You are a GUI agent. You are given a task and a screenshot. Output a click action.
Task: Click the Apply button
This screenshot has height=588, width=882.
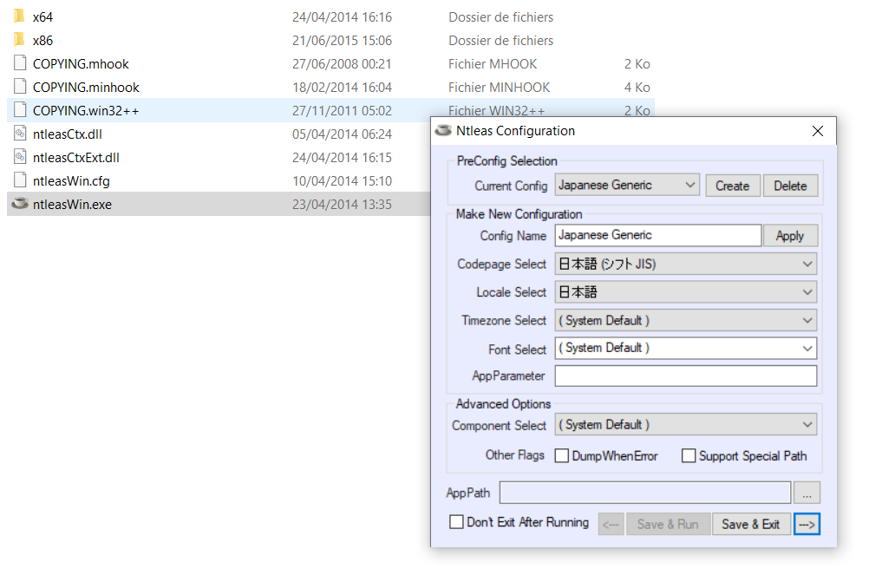pyautogui.click(x=790, y=236)
